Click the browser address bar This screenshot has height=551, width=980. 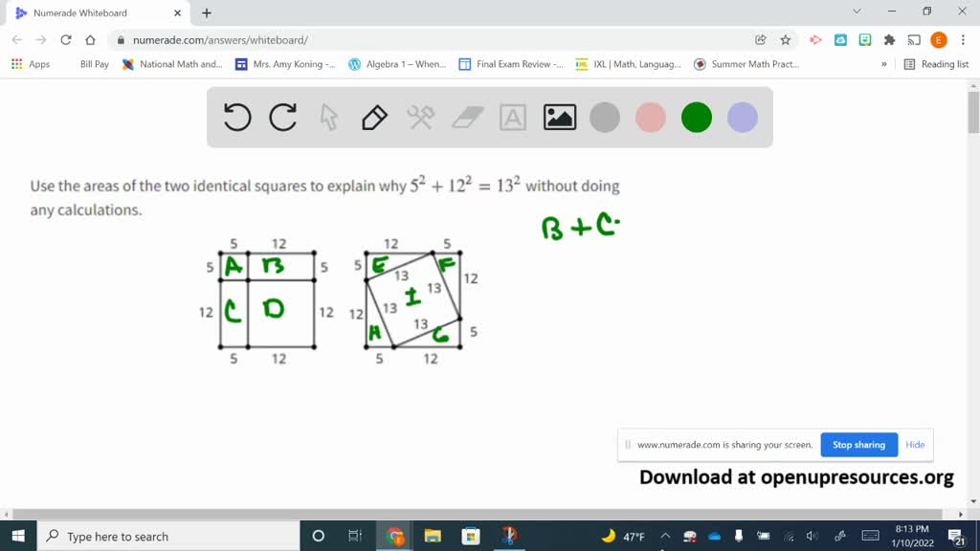point(383,41)
